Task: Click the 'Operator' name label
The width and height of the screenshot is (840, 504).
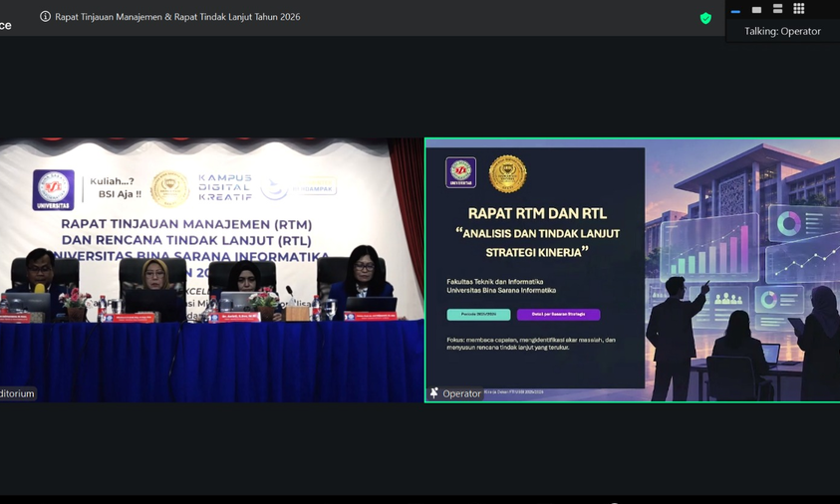Action: point(461,393)
